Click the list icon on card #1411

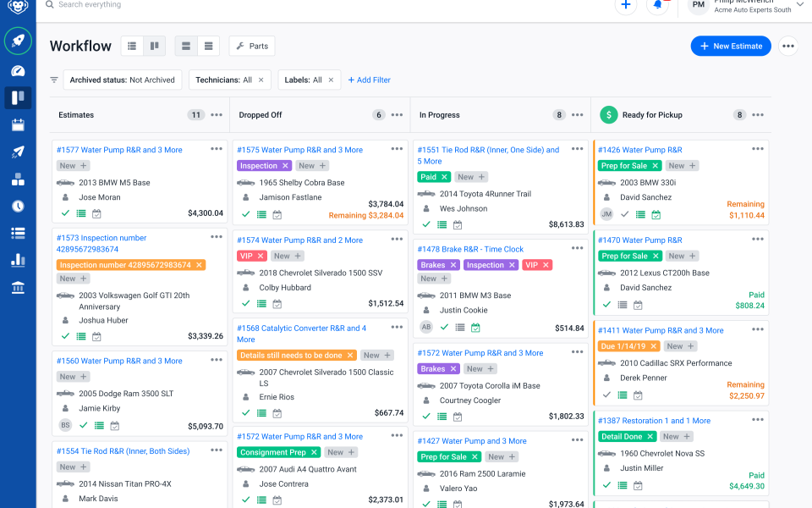[x=623, y=395]
